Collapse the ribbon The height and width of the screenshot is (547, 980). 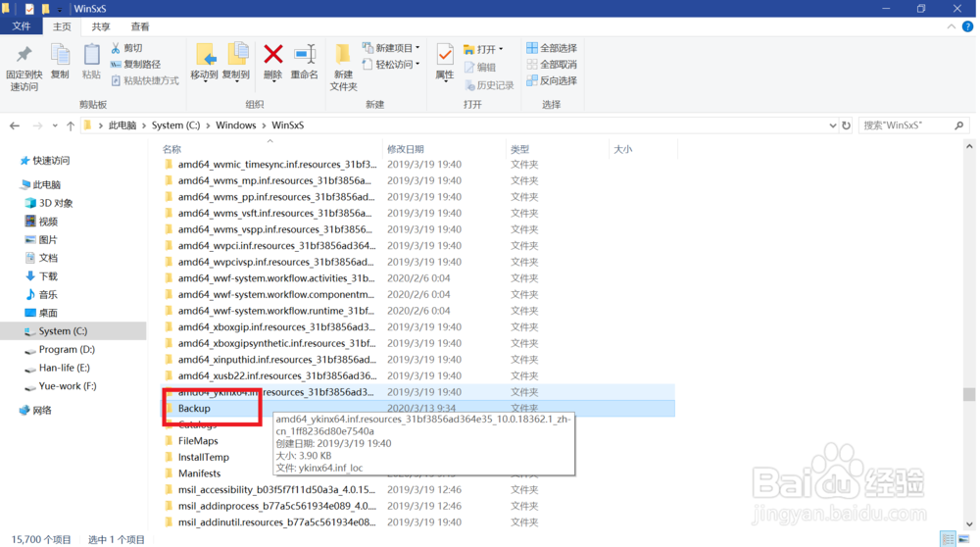[x=952, y=26]
